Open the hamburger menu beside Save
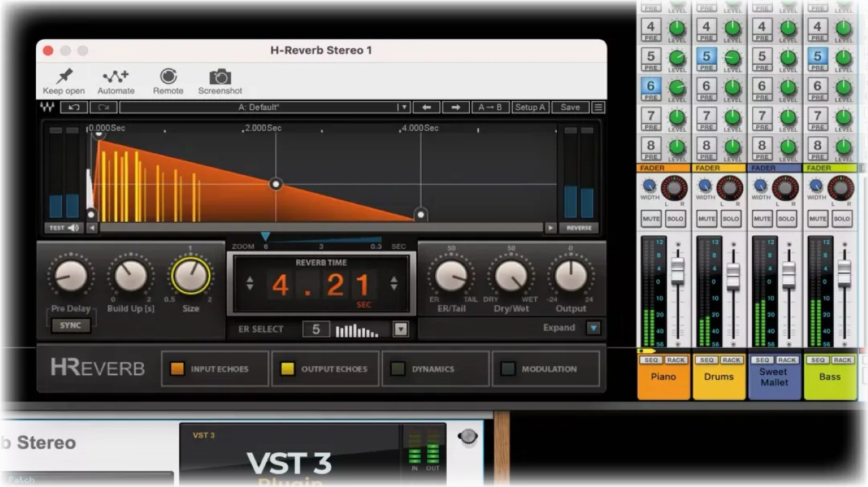This screenshot has height=487, width=868. (598, 107)
